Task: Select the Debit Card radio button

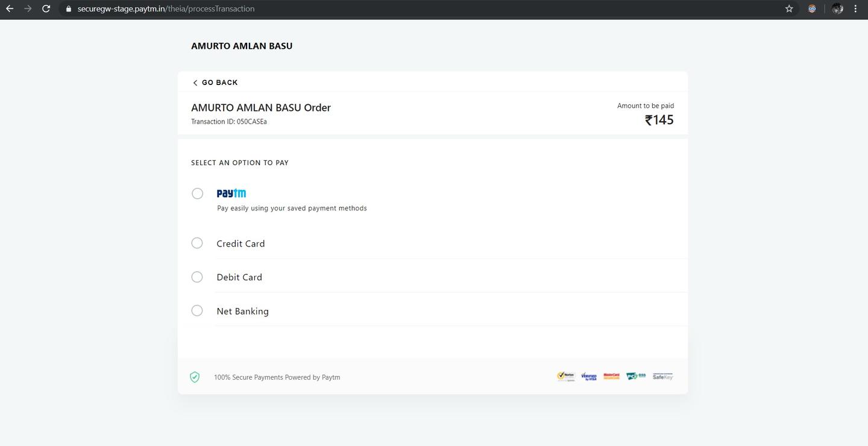Action: tap(197, 277)
